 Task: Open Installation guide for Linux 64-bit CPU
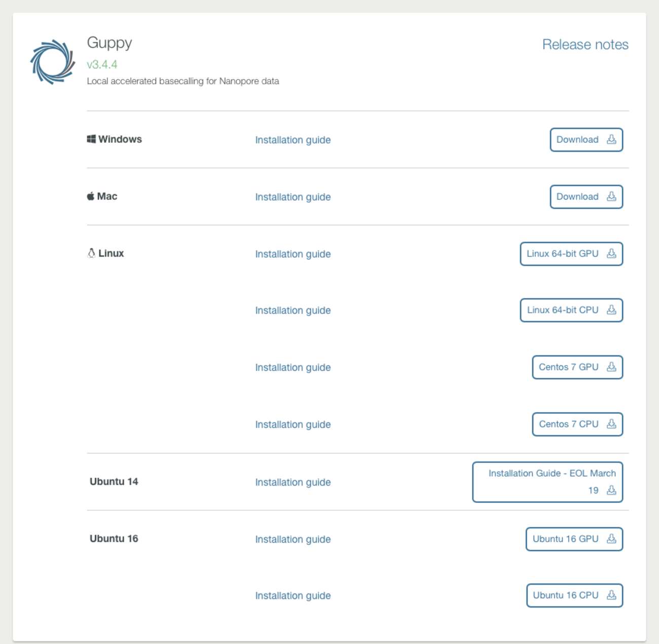point(293,310)
